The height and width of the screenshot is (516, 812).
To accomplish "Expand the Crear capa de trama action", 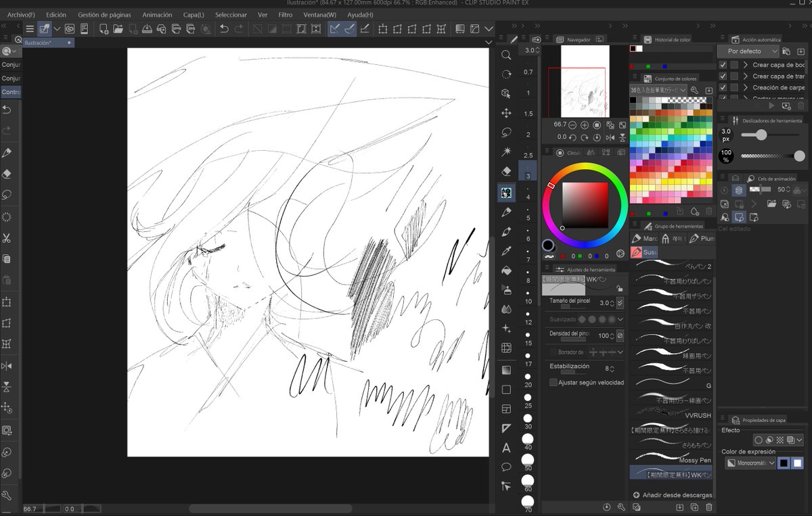I will coord(745,76).
